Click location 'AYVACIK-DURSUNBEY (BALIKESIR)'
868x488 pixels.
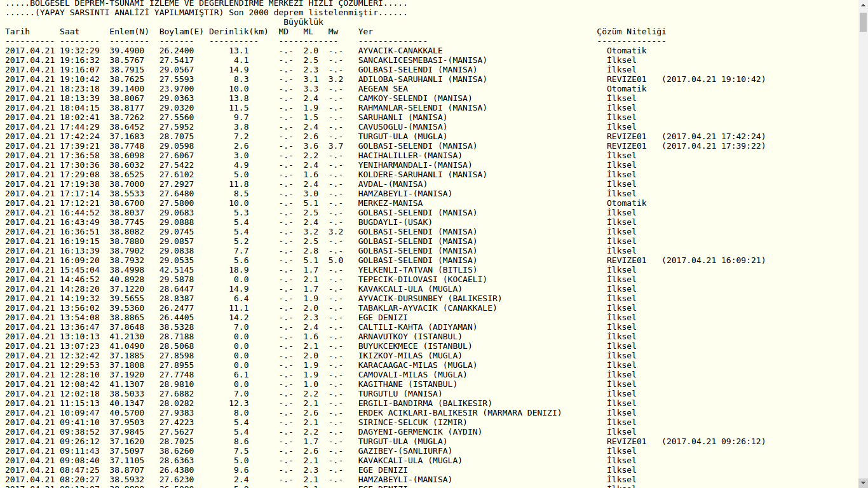coord(430,299)
